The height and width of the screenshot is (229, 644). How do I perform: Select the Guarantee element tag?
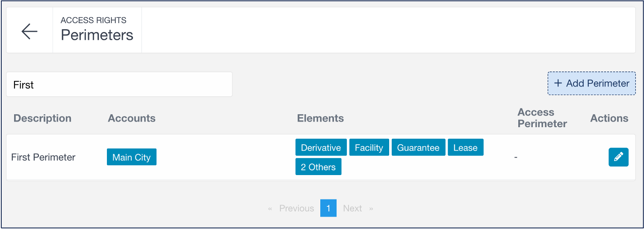coord(418,148)
